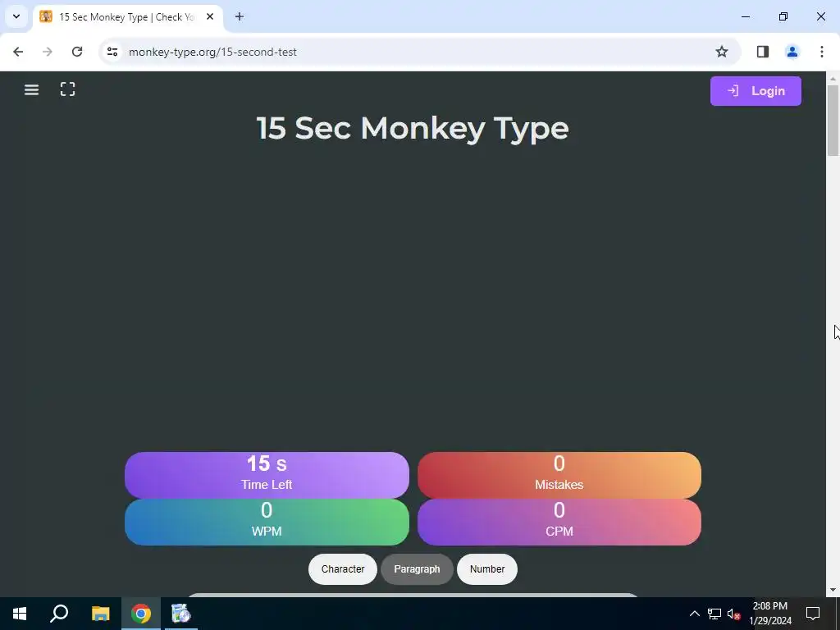Open network status tray icon
The height and width of the screenshot is (630, 840).
(714, 614)
